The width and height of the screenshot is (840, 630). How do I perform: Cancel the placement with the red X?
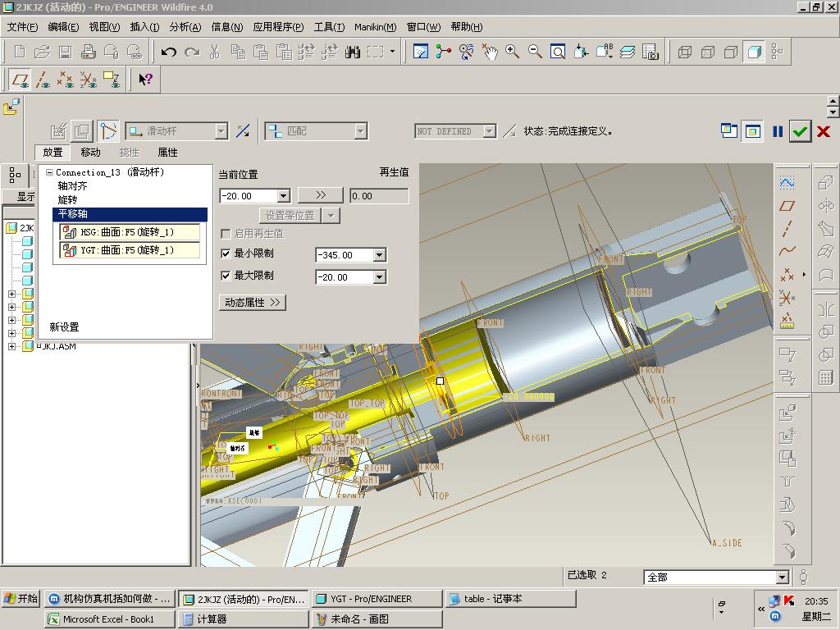(x=824, y=130)
